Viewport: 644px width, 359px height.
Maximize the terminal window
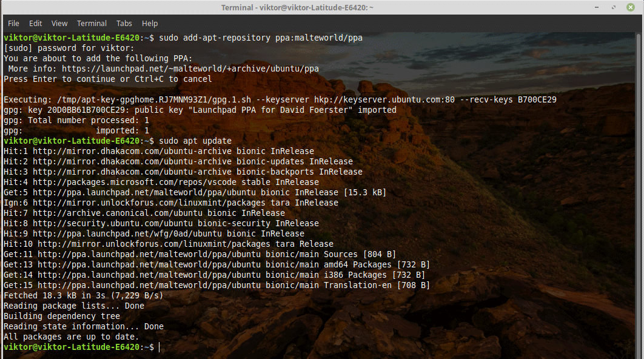[614, 7]
